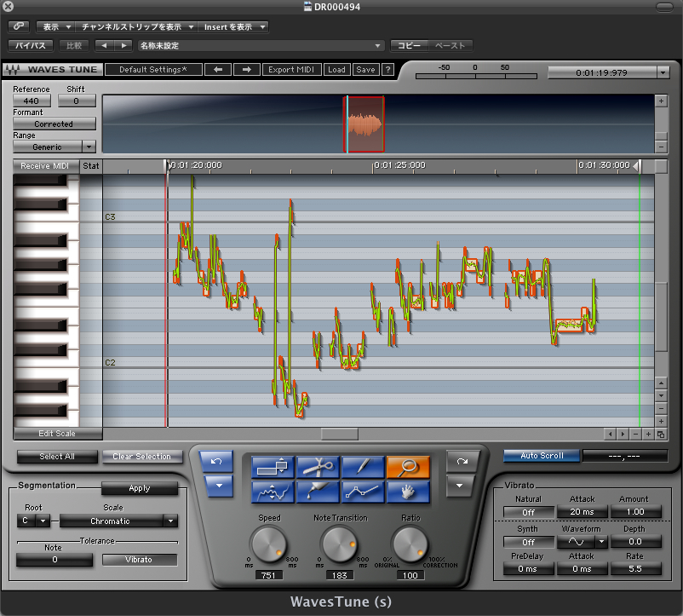Click the Load button
This screenshot has height=616, width=683.
(x=336, y=69)
